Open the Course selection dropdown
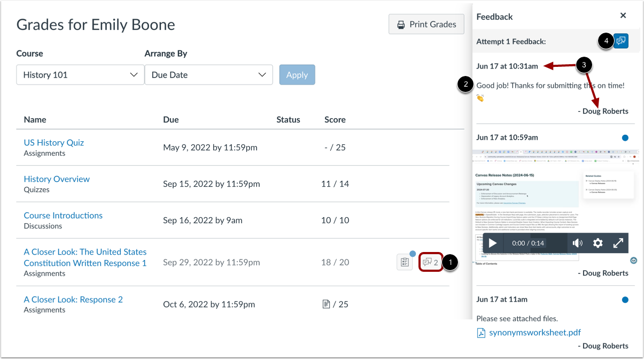This screenshot has height=359, width=644. tap(80, 75)
